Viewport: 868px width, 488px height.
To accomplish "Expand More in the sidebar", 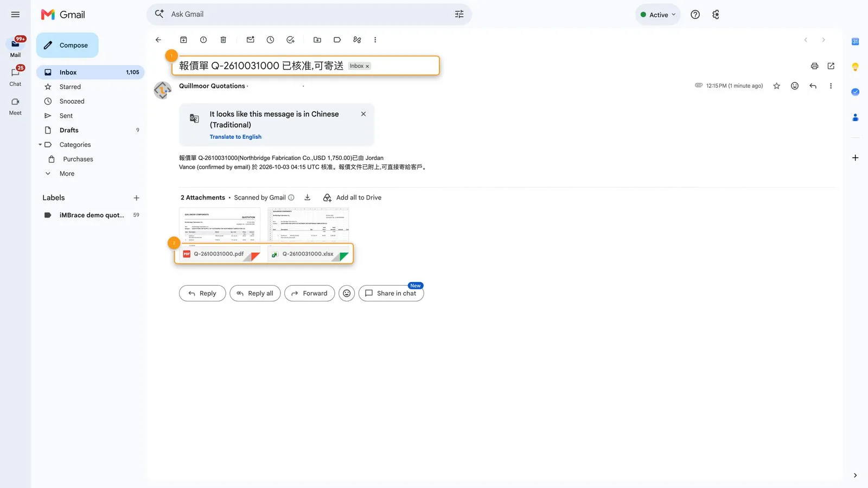I will pos(67,174).
